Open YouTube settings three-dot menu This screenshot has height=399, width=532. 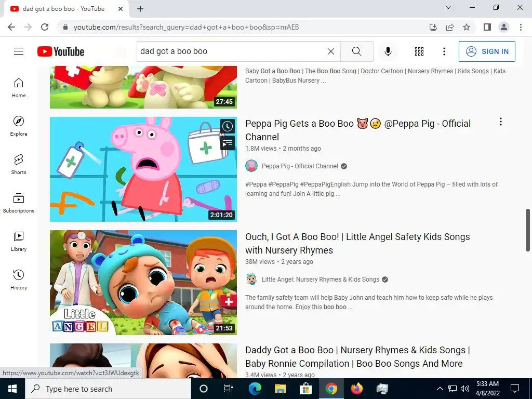(444, 51)
